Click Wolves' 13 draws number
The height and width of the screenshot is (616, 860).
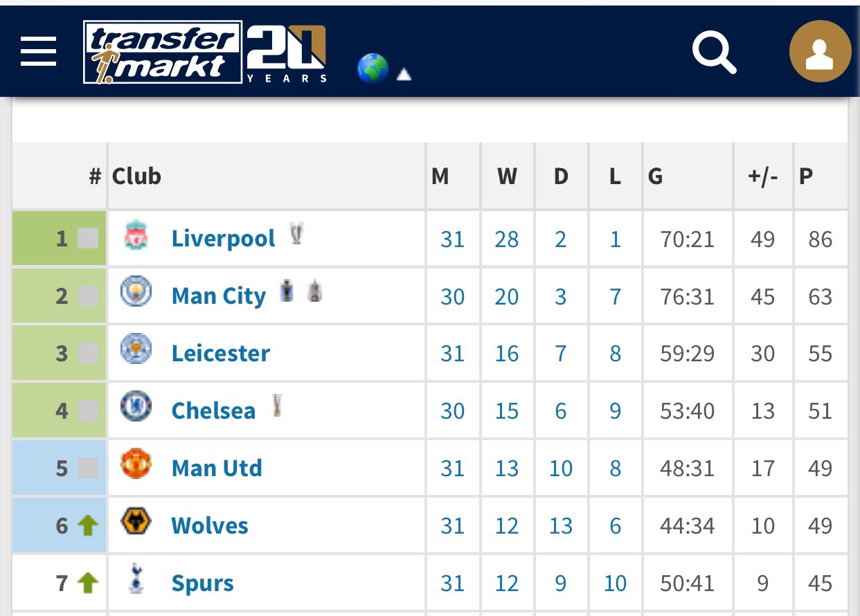[x=561, y=526]
